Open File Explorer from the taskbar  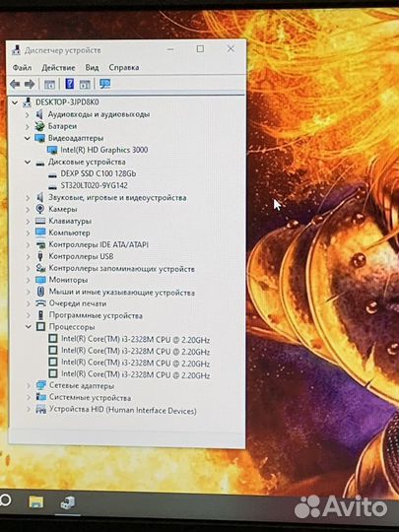(36, 501)
